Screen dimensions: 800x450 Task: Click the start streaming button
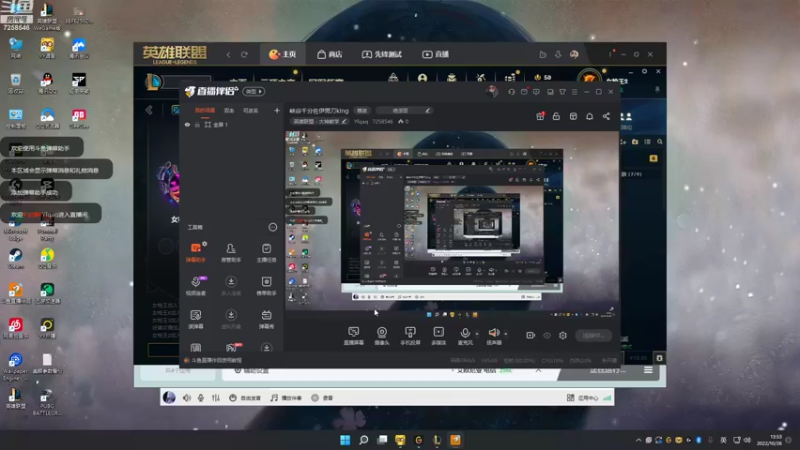593,335
